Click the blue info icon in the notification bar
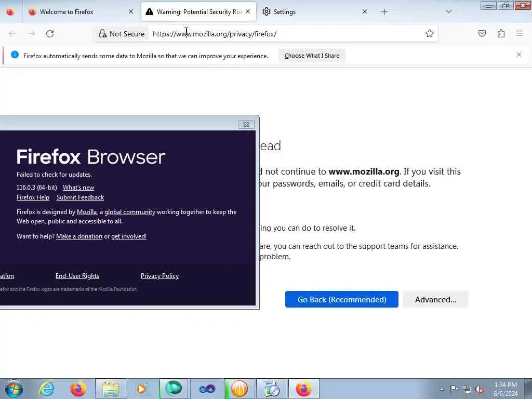Image resolution: width=532 pixels, height=399 pixels. click(x=15, y=55)
